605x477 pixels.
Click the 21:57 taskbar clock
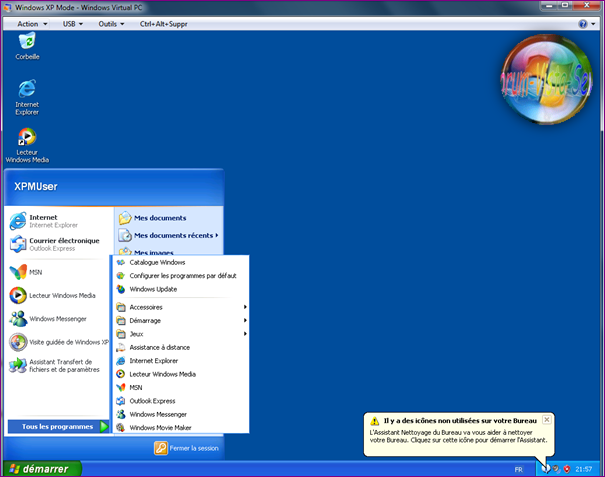coord(583,469)
